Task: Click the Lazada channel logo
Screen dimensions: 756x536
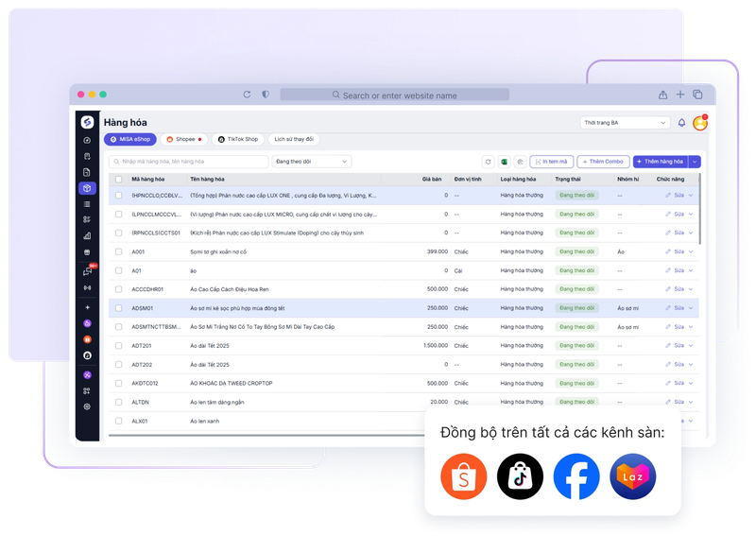Action: 632,476
